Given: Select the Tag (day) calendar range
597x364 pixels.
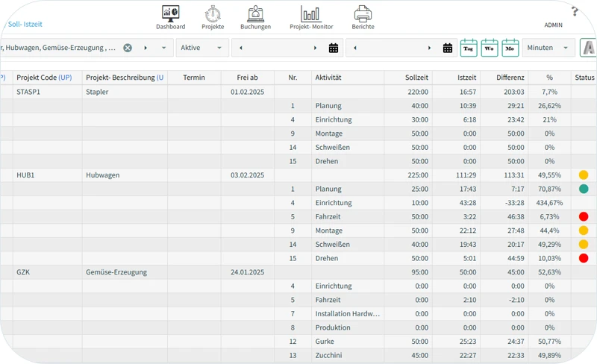Looking at the screenshot, I should pos(469,48).
